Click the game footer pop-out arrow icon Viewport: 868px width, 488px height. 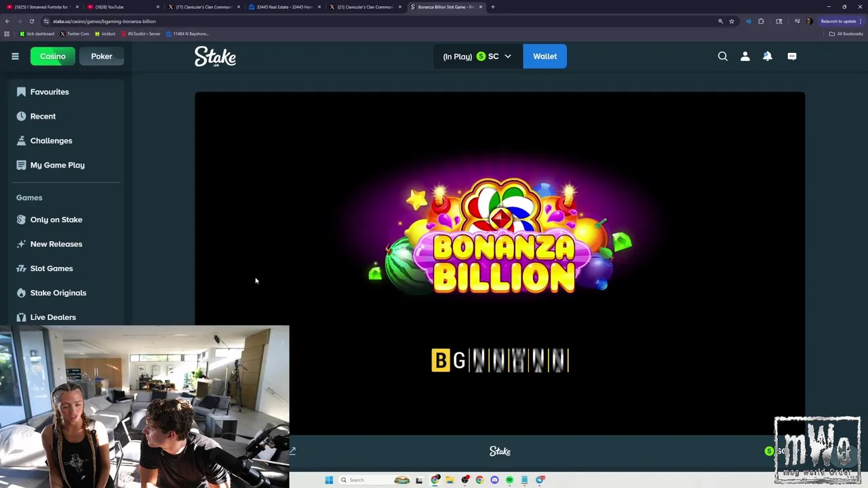coord(293,451)
